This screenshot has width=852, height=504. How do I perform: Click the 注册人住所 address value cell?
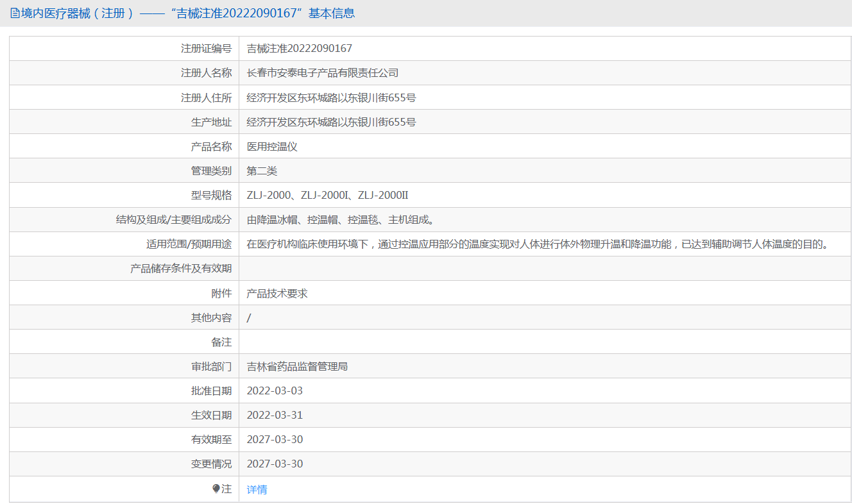click(545, 97)
